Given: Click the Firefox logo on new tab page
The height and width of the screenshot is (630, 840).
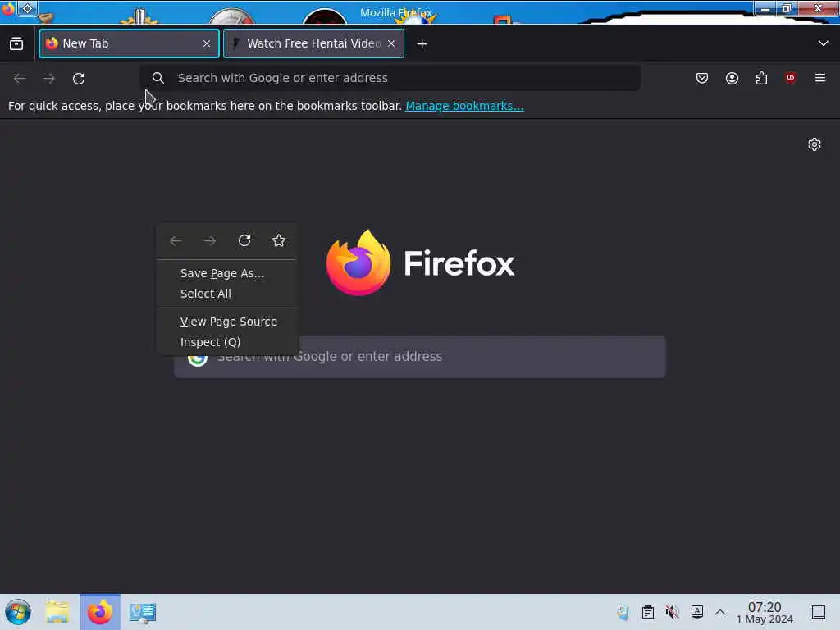Looking at the screenshot, I should (358, 262).
